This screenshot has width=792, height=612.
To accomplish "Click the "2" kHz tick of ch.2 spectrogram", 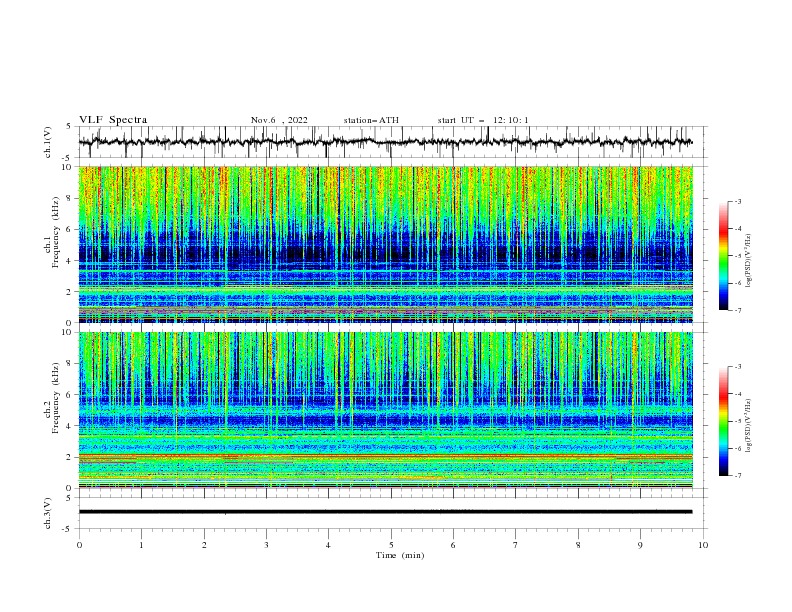I will point(70,457).
